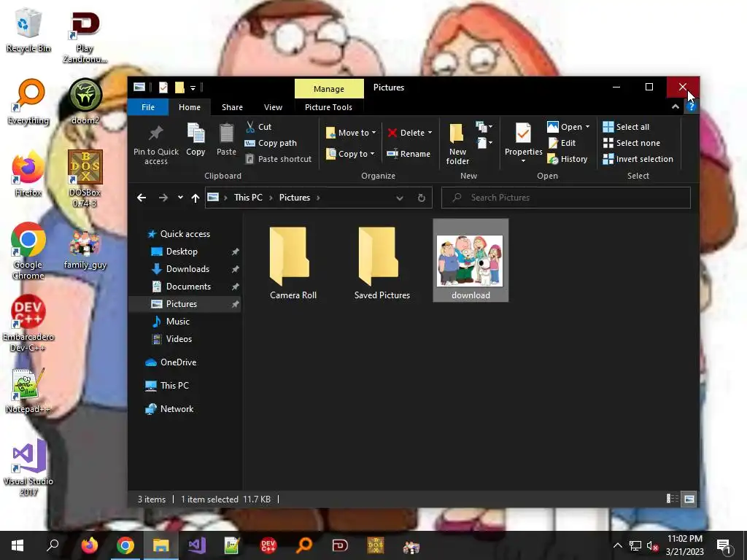The image size is (747, 560).
Task: Click Copy path in Clipboard group
Action: coord(271,143)
